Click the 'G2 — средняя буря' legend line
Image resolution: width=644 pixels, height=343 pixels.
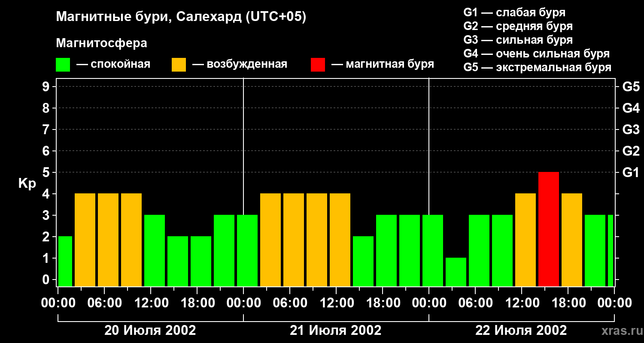pos(518,26)
